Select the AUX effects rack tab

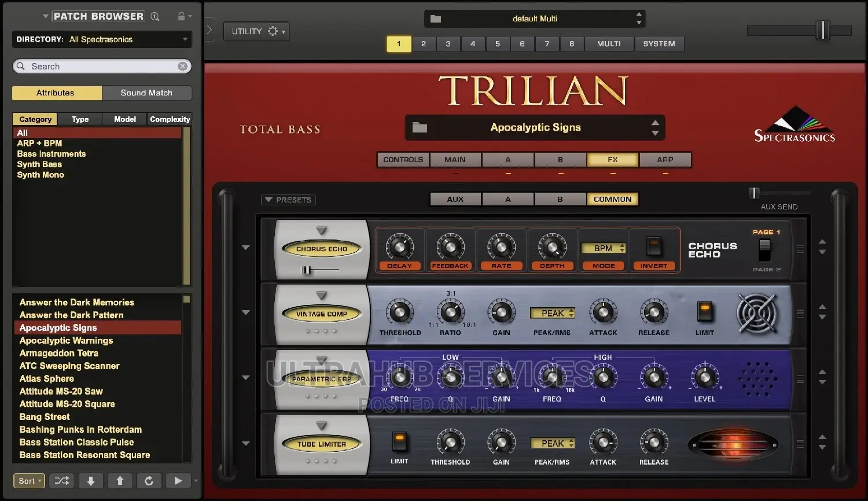(455, 199)
